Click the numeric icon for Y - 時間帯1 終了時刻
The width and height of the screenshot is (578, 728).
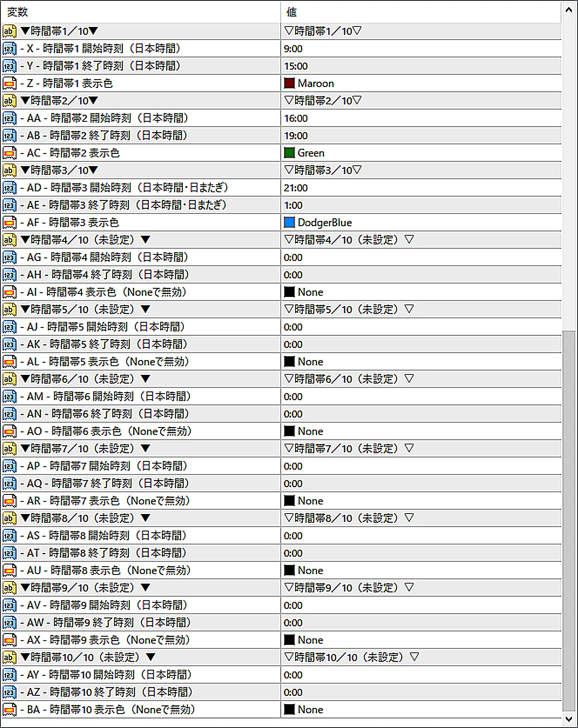tap(10, 66)
